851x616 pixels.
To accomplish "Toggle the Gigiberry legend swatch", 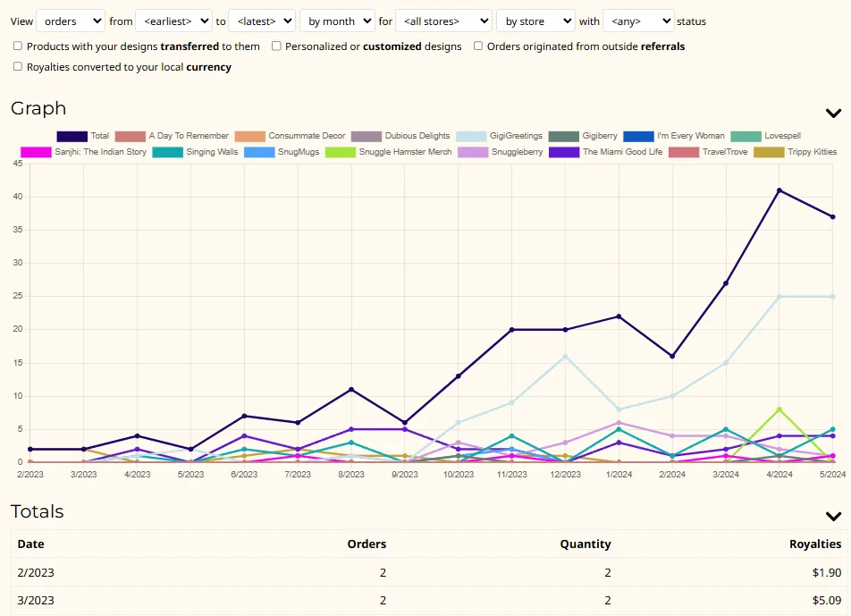I will click(x=564, y=136).
